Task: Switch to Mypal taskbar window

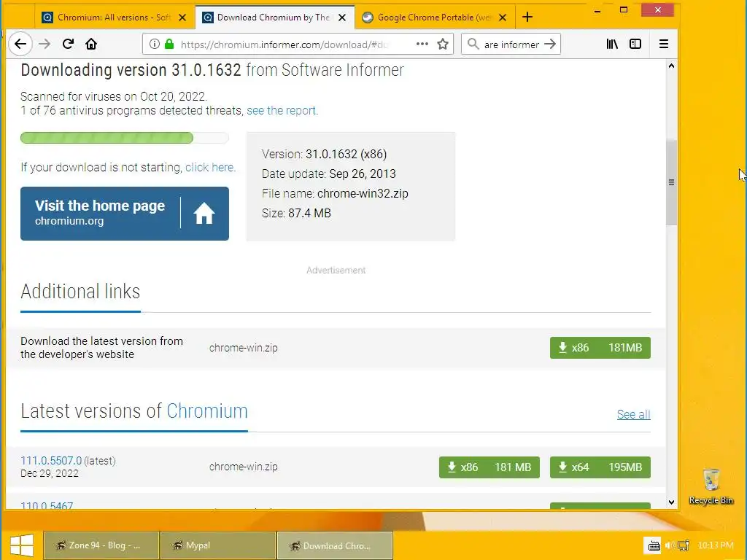Action: click(218, 545)
